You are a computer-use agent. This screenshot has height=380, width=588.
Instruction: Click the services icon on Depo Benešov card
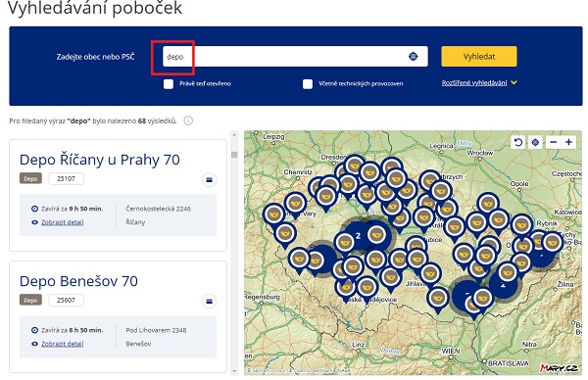tap(210, 301)
